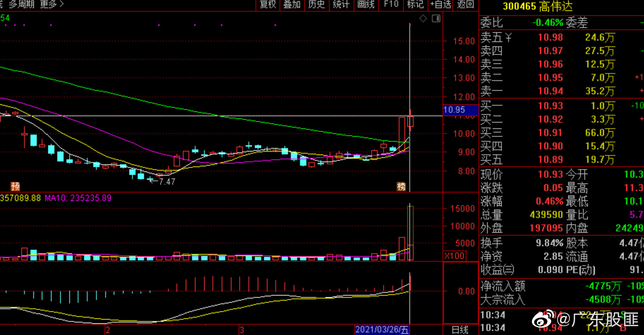Toggle the panel layout icon

436,18
